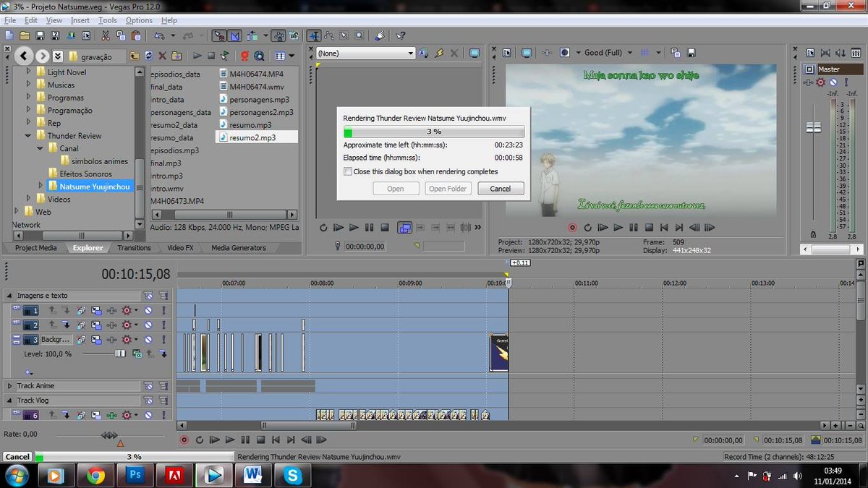Copy the preview snapshot to clipboard

[675, 53]
